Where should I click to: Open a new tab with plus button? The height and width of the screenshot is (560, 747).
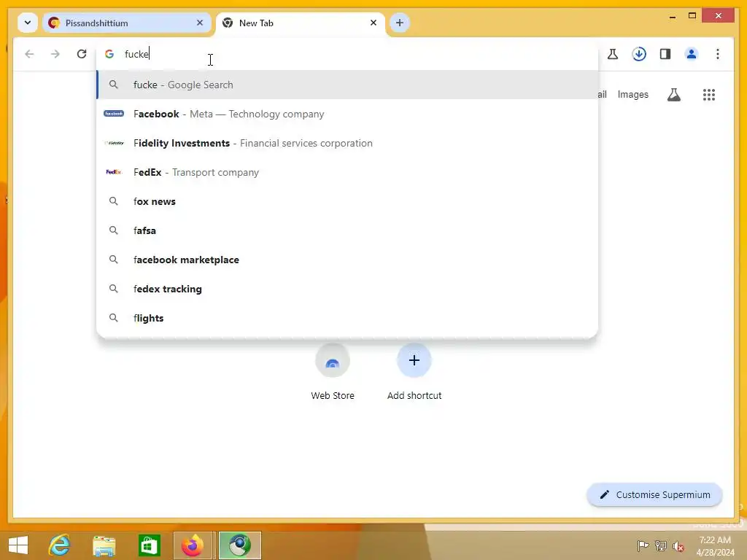point(399,23)
